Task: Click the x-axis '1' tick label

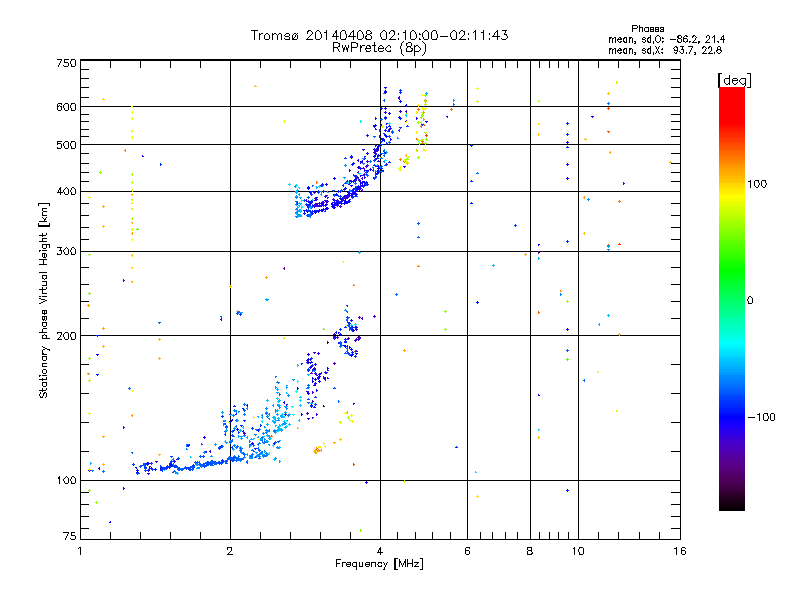Action: click(x=80, y=551)
